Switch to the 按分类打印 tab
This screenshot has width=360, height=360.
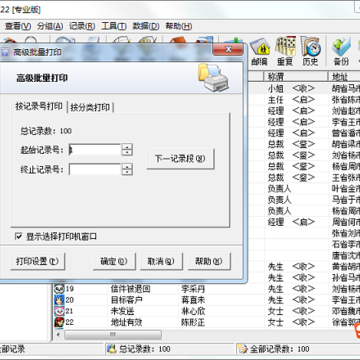[90, 108]
